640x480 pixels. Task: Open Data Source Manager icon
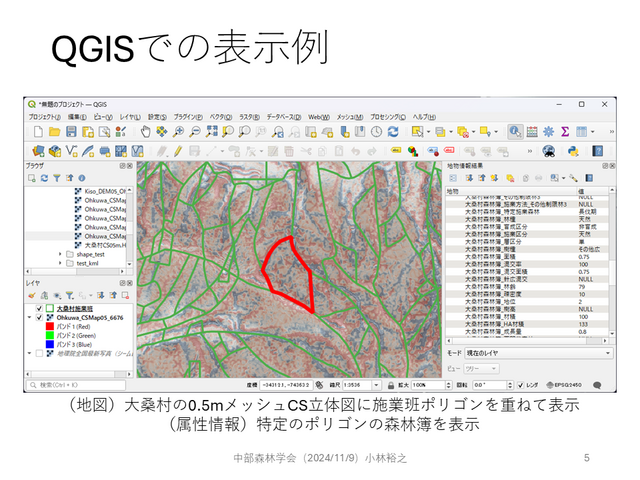click(x=38, y=151)
